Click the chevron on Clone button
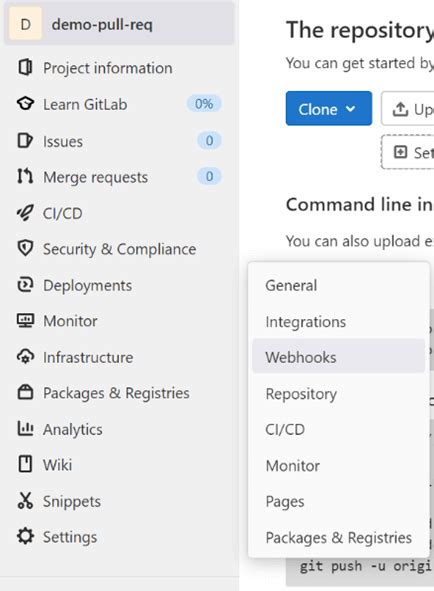 click(351, 109)
